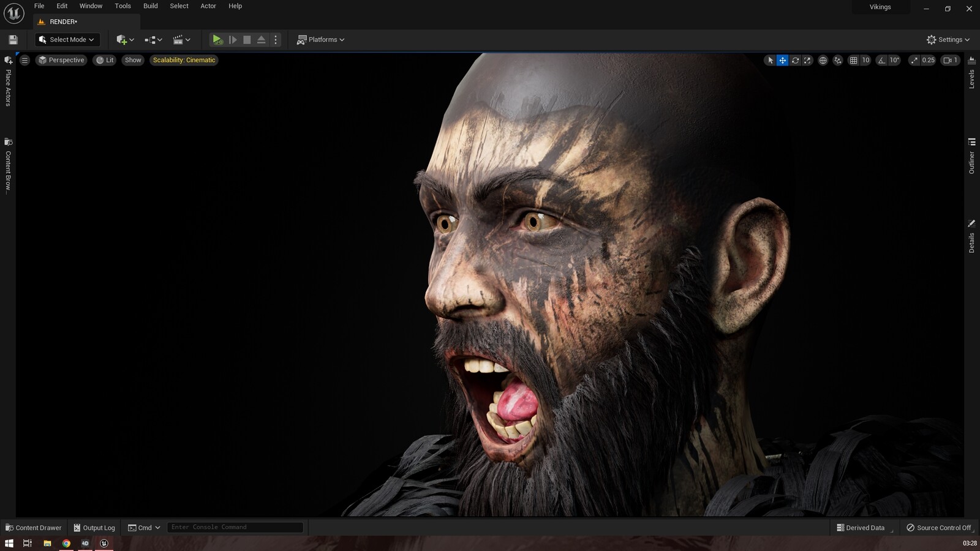Toggle grid snapping icon
This screenshot has height=551, width=980.
[853, 60]
